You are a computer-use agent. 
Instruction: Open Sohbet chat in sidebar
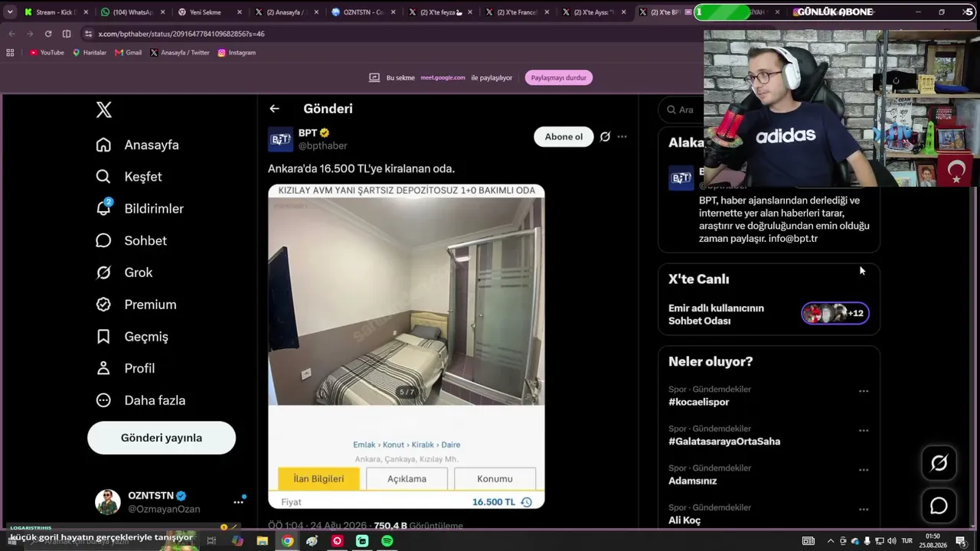131,240
